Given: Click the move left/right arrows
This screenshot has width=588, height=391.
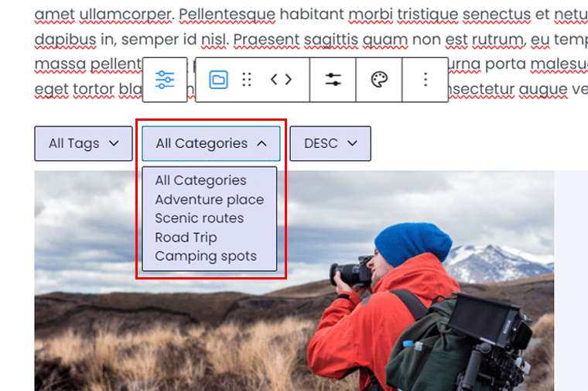Looking at the screenshot, I should pos(282,80).
